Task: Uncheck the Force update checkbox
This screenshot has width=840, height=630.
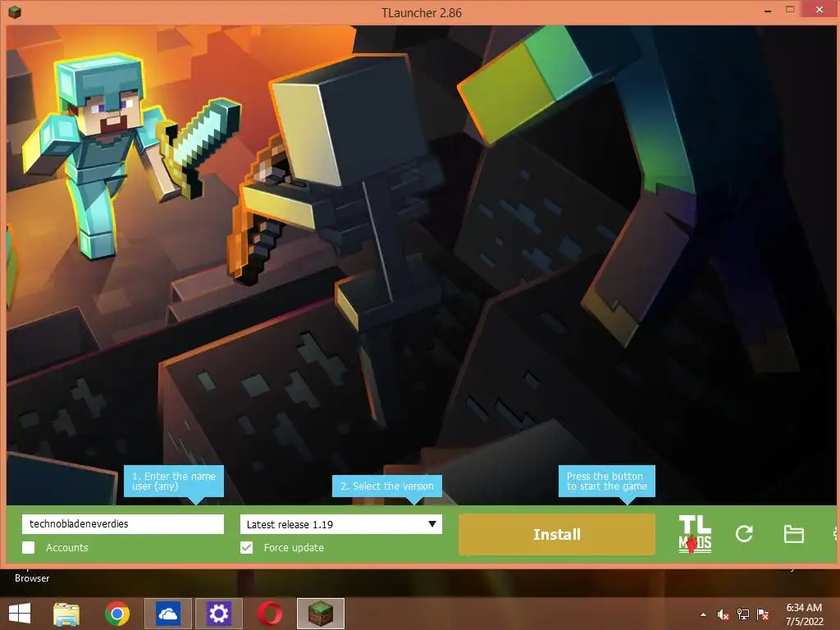Action: pyautogui.click(x=246, y=547)
